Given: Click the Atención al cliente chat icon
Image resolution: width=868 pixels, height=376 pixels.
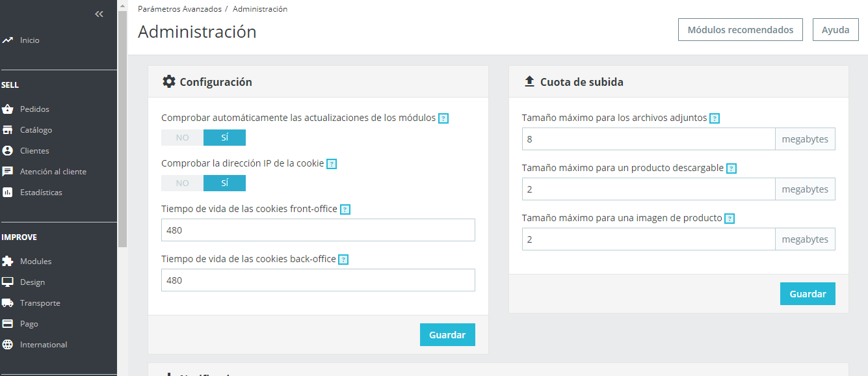Looking at the screenshot, I should (x=8, y=172).
